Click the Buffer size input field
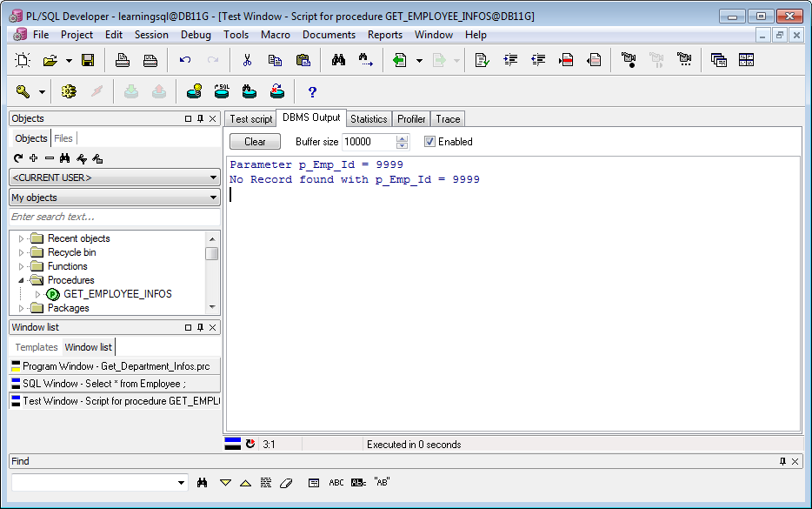The height and width of the screenshot is (509, 812). click(x=369, y=142)
